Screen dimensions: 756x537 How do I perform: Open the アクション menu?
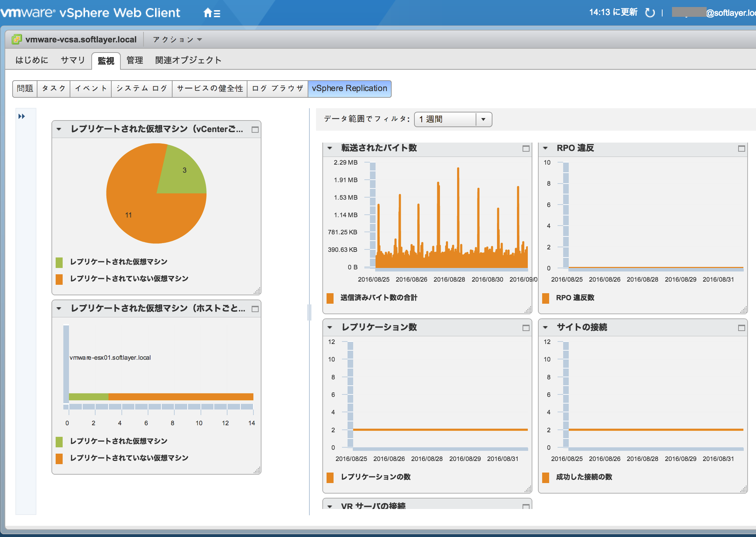click(176, 39)
